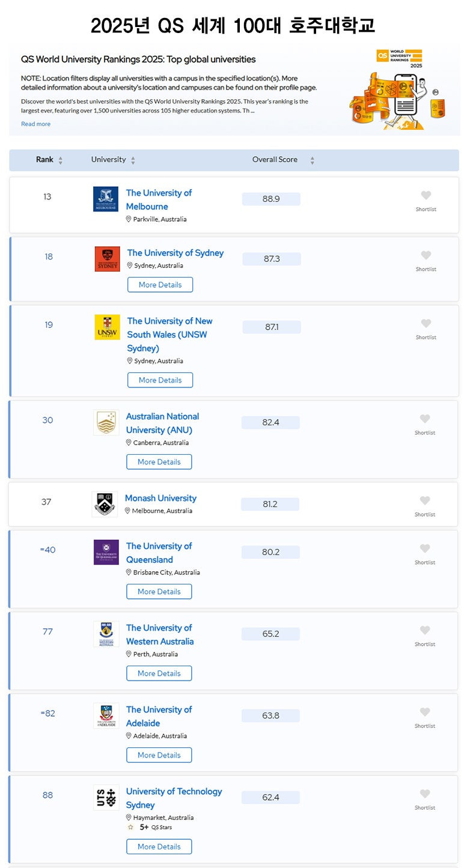Open More Details for University of Queensland
This screenshot has width=470, height=868.
159,592
